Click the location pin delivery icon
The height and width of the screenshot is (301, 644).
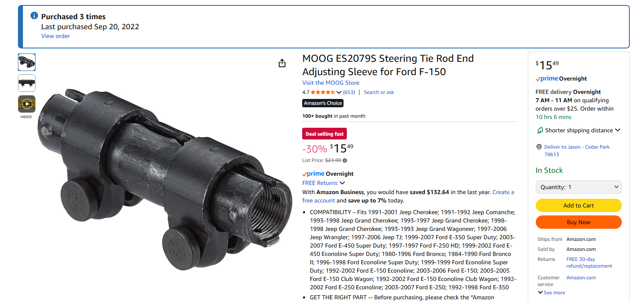pyautogui.click(x=539, y=147)
